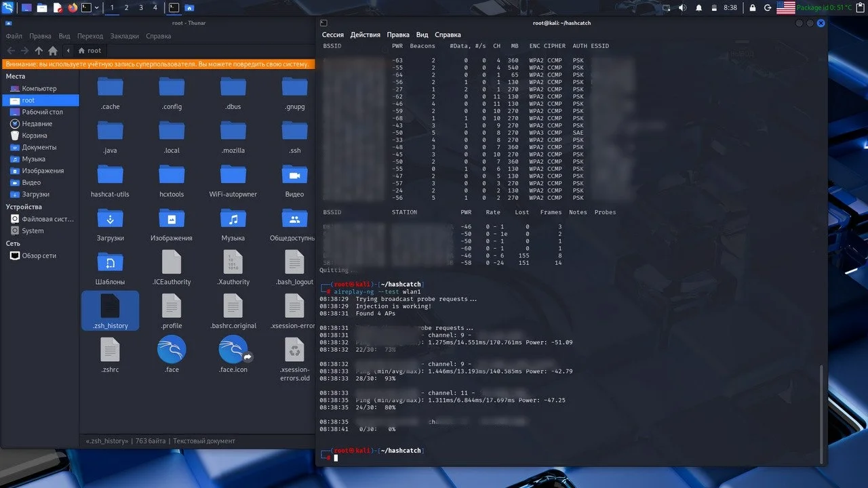The width and height of the screenshot is (868, 488).
Task: Open the Kali applications menu
Action: click(7, 7)
